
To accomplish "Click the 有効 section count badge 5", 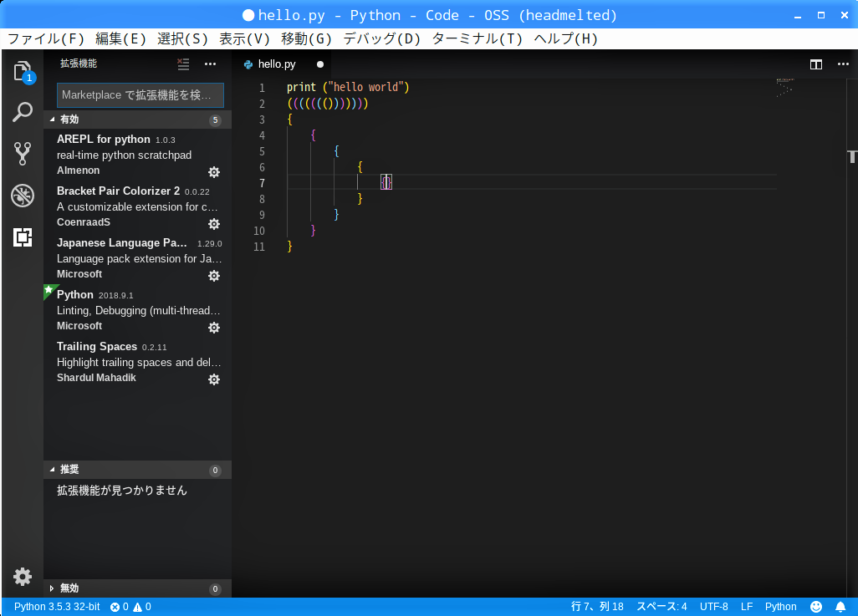I will (215, 120).
